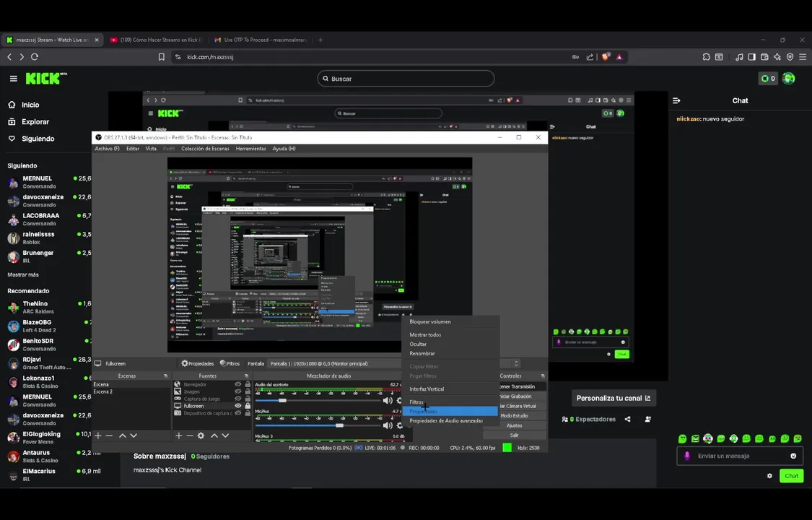Expand the Mostrar más followed channels list

tap(23, 274)
